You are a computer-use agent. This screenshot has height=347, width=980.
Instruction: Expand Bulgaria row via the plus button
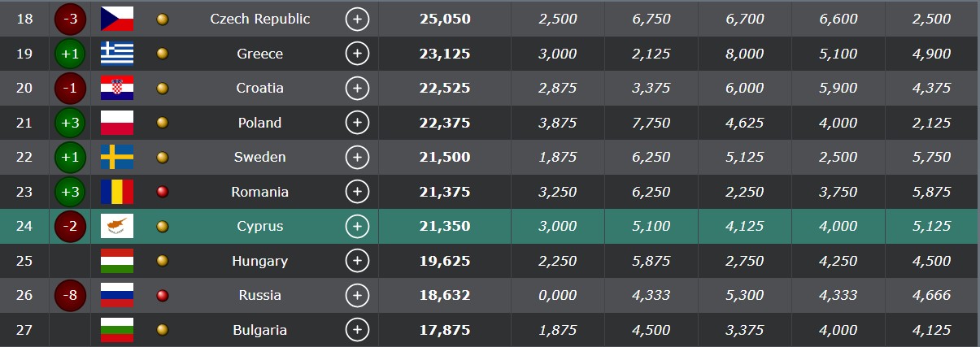coord(357,330)
